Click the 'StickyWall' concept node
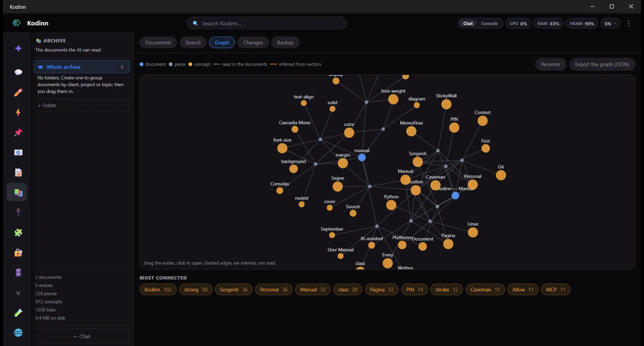The image size is (644, 346). point(446,104)
